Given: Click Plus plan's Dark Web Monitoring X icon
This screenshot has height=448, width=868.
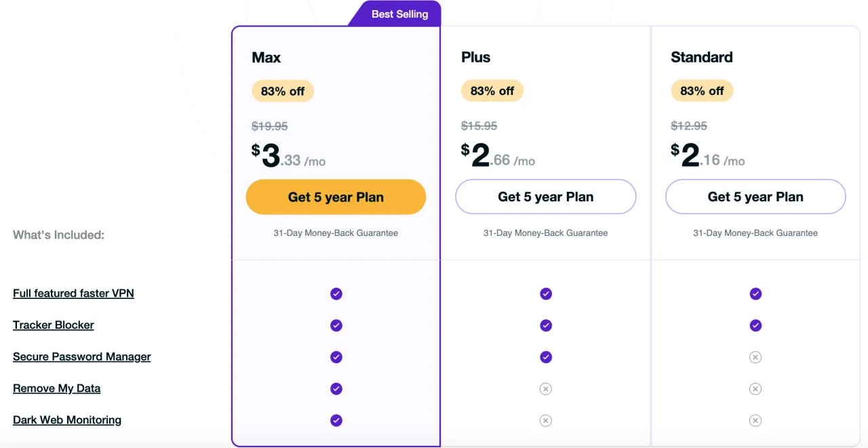Looking at the screenshot, I should 546,420.
